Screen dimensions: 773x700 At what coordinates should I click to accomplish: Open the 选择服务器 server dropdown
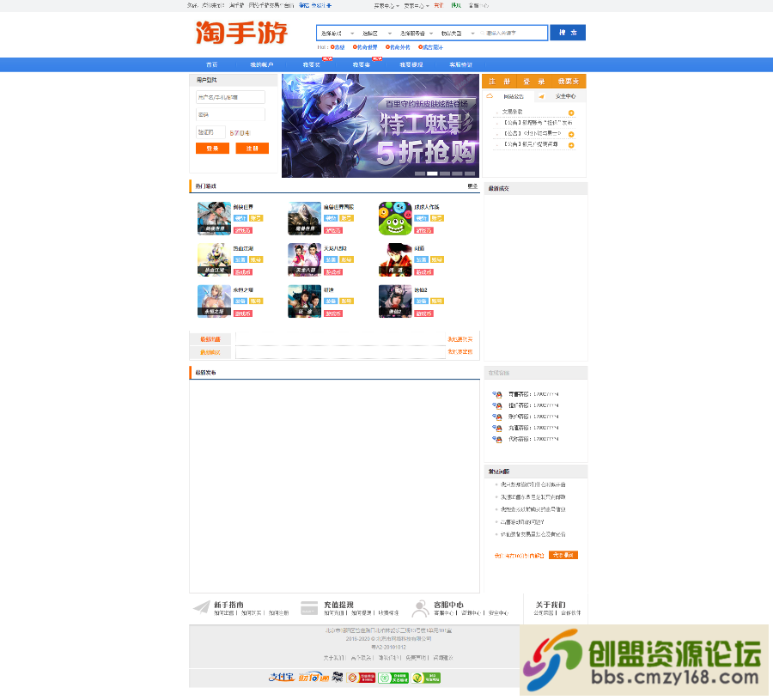(417, 33)
